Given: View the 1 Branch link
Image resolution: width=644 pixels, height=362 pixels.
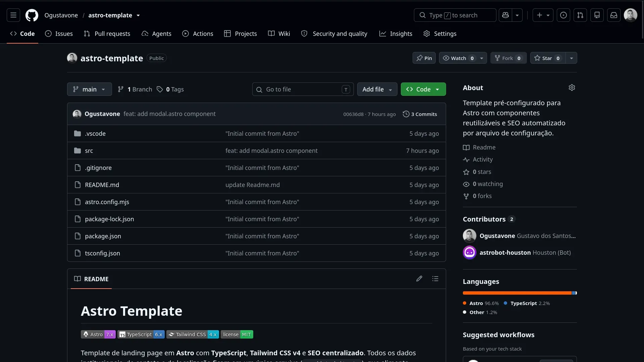Looking at the screenshot, I should coord(135,89).
